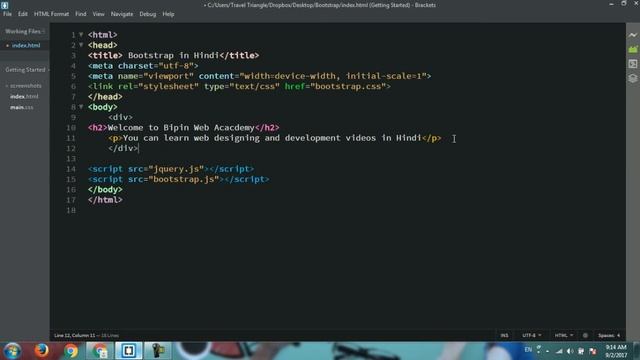Collapse the body tag fold arrow on line 8
The height and width of the screenshot is (360, 640).
[81, 107]
